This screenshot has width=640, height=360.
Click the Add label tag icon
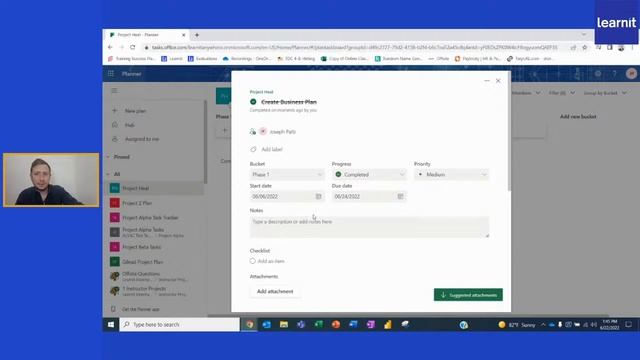tap(253, 149)
